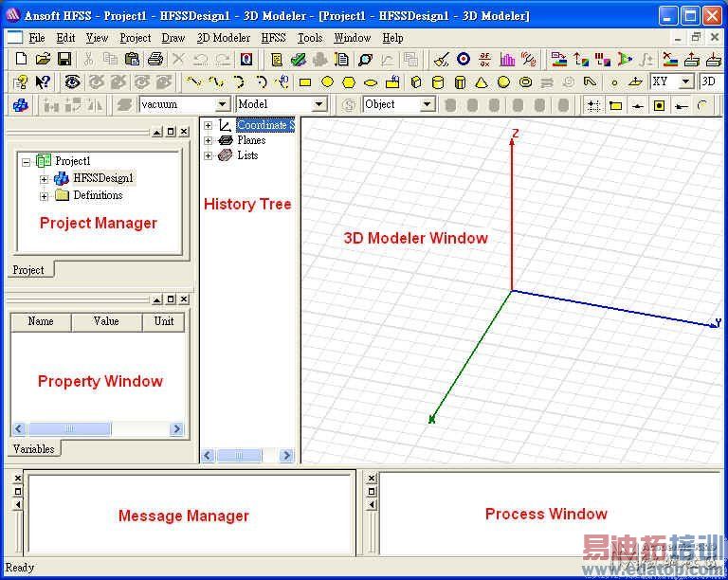Screen dimensions: 728x580
Task: Open the Object selection mode dropdown
Action: (427, 105)
